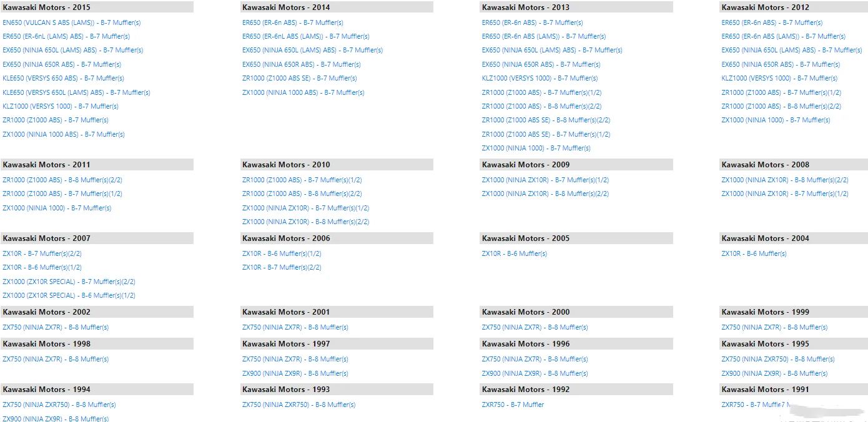The width and height of the screenshot is (868, 422).
Task: Click 2010 Ninja ZX10R B-8 Muffler link
Action: (305, 222)
